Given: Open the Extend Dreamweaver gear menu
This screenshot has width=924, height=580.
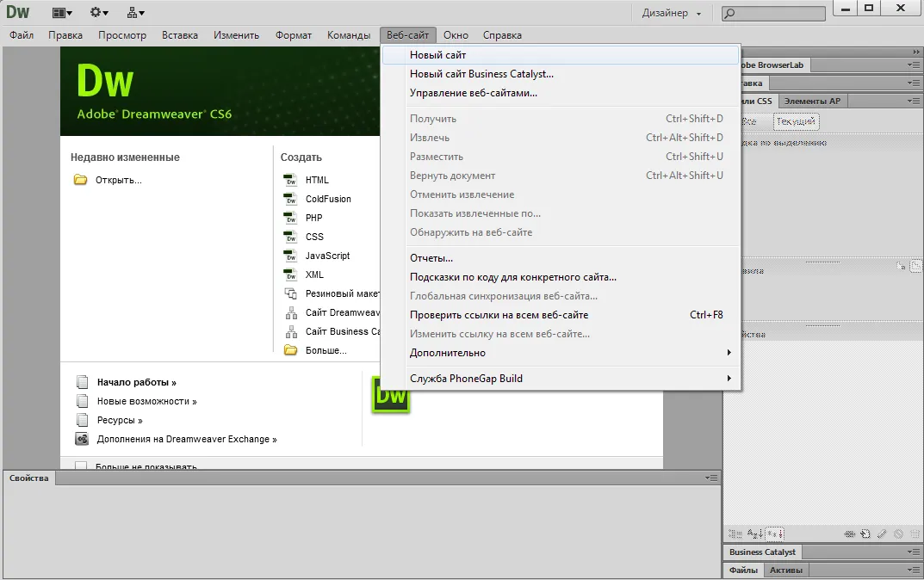Looking at the screenshot, I should click(99, 12).
